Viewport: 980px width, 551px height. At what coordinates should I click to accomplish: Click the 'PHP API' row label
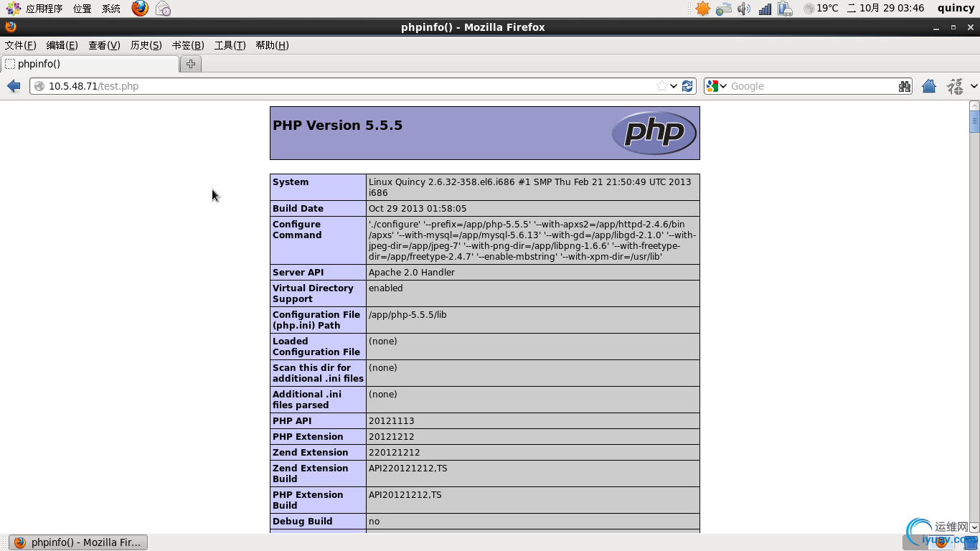point(292,421)
